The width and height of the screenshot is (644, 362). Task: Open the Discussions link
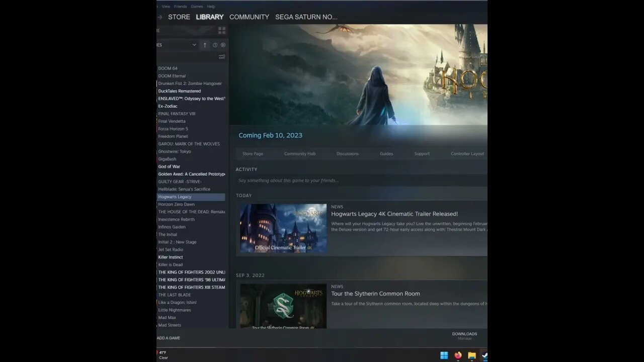point(348,154)
